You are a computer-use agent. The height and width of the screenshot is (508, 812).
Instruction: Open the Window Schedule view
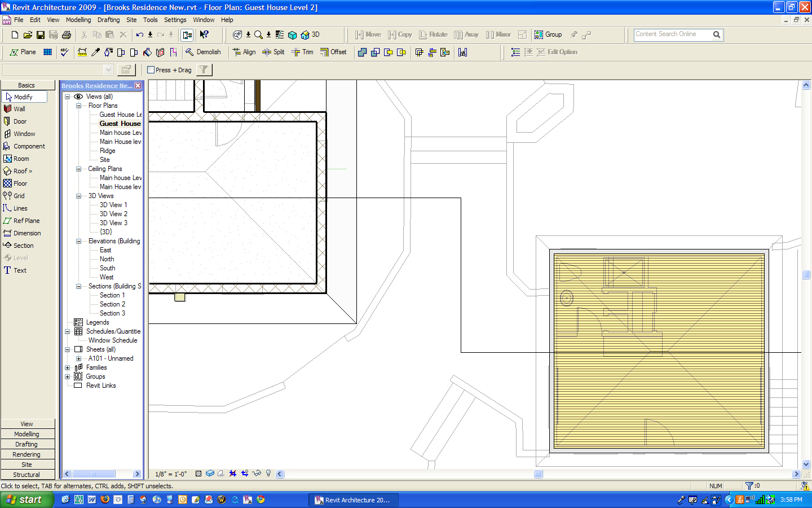pos(113,340)
